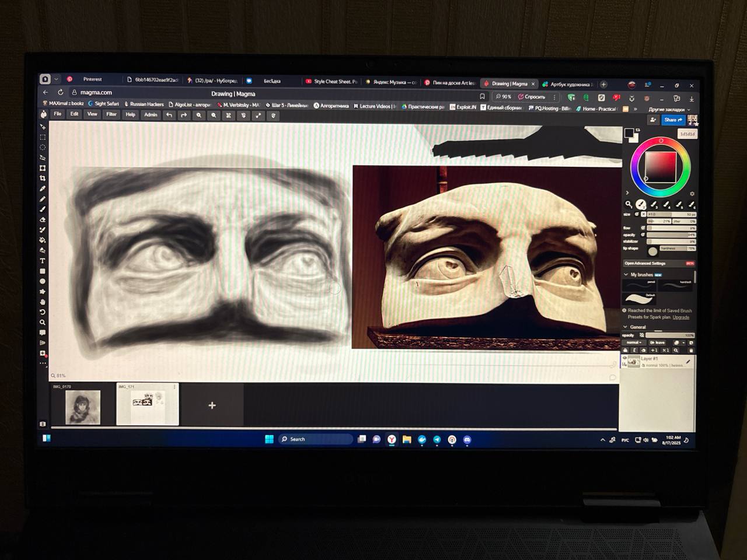Expand the Другие закладки bookmarks folder
747x560 pixels.
tap(669, 110)
